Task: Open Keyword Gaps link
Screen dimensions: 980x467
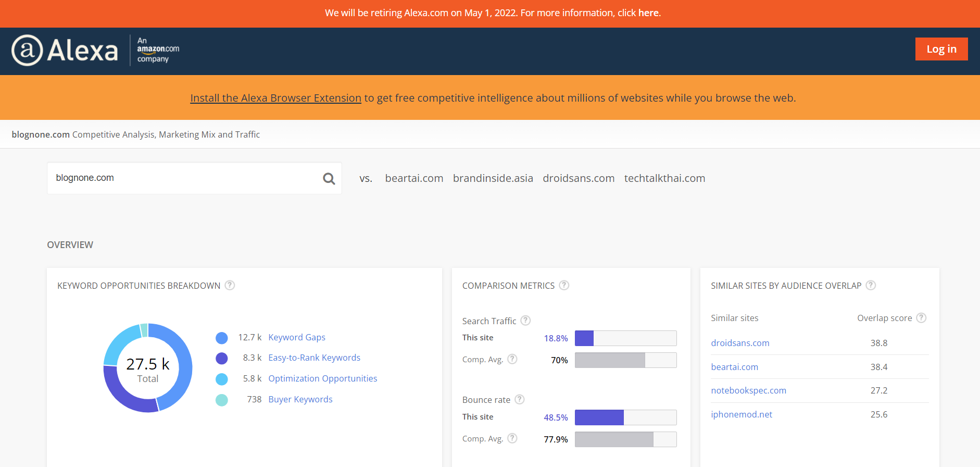Action: coord(297,337)
